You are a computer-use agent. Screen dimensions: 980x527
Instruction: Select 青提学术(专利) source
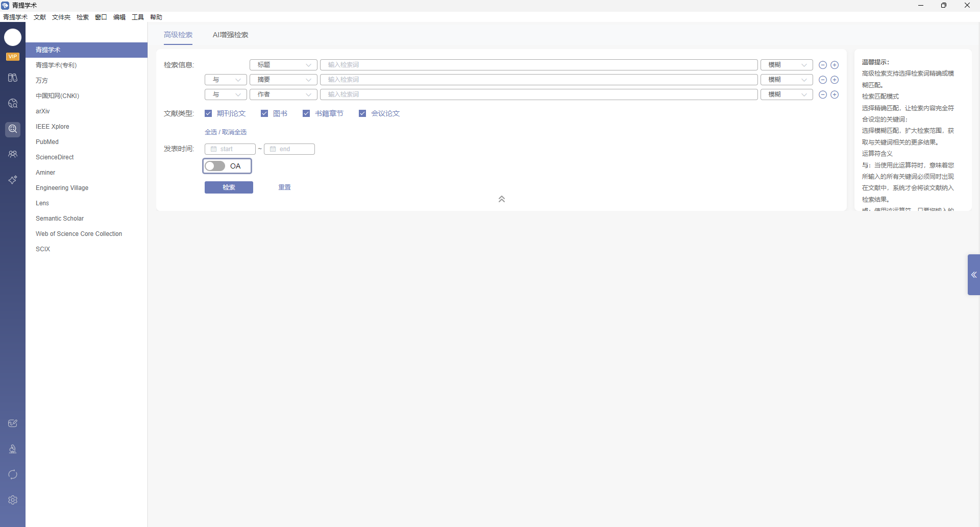pyautogui.click(x=87, y=65)
